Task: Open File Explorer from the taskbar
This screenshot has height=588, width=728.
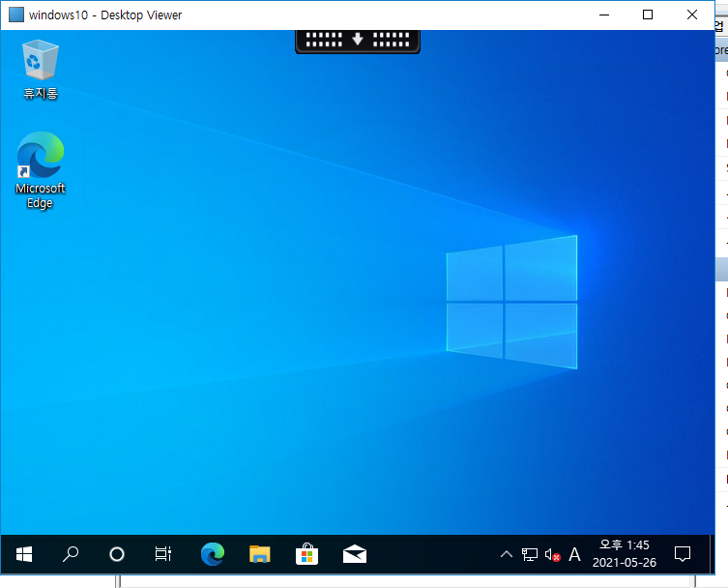Action: click(x=259, y=554)
